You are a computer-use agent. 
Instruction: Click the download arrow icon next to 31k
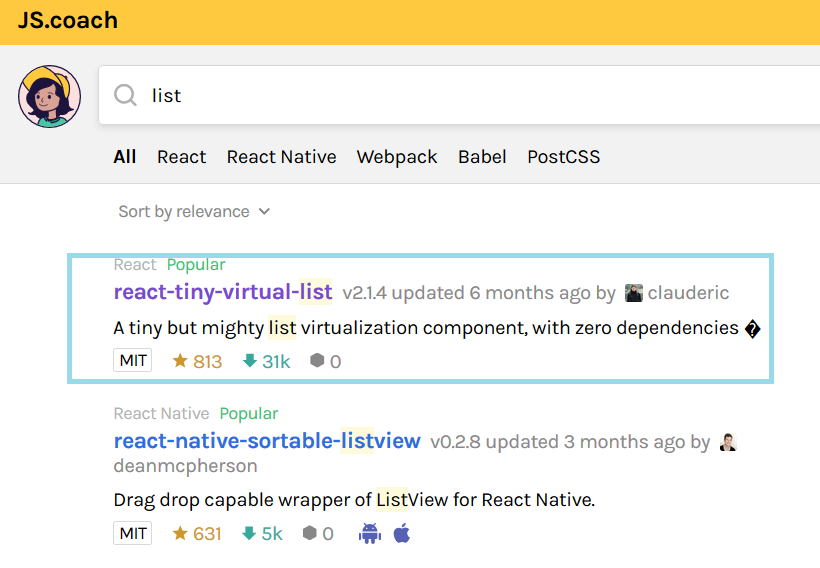click(250, 360)
